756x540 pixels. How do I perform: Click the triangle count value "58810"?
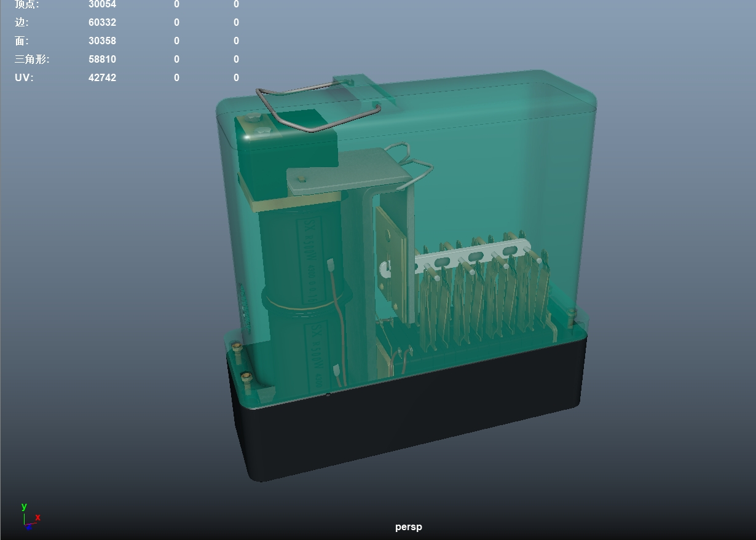click(x=102, y=60)
